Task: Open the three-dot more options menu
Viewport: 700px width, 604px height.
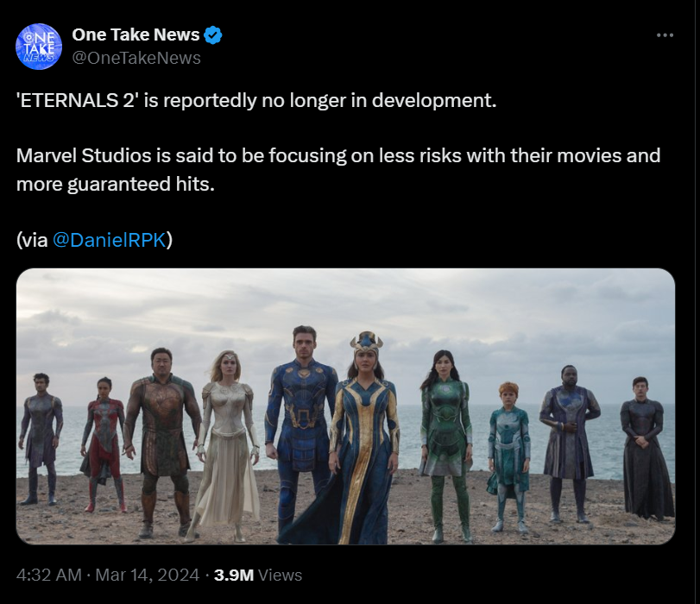Action: pos(665,35)
